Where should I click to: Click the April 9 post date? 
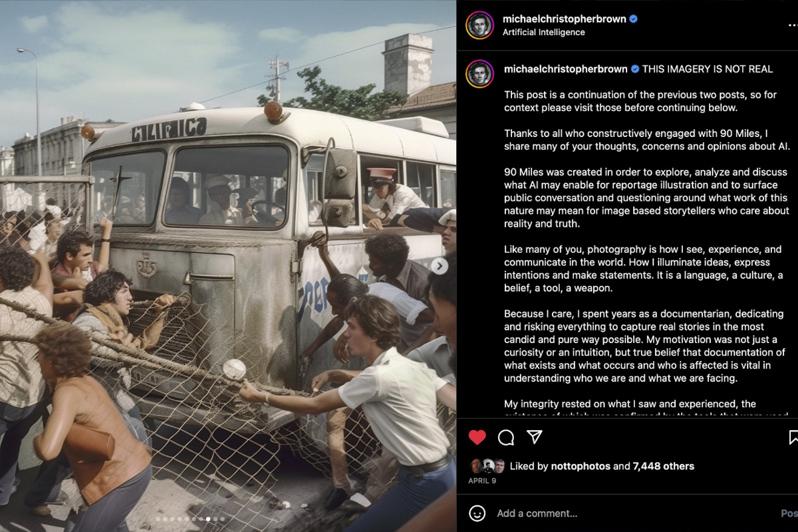tap(482, 481)
